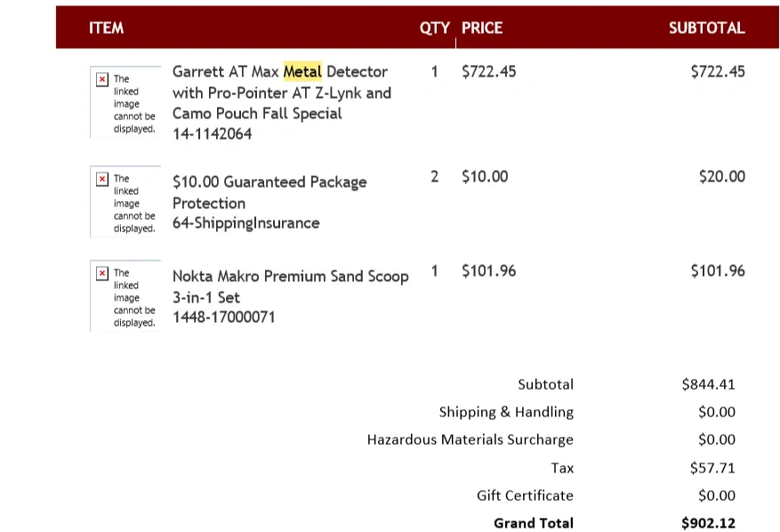
Task: Click the highlighted word Metal
Action: click(302, 71)
